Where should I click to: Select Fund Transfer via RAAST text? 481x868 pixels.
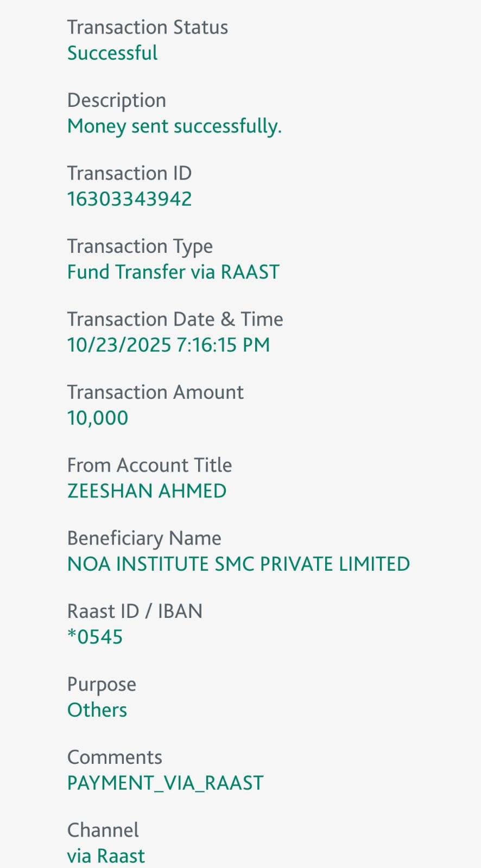coord(173,272)
